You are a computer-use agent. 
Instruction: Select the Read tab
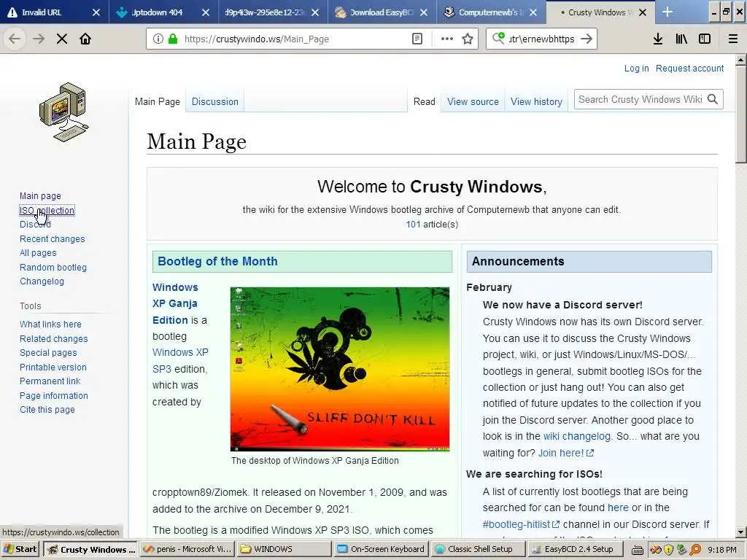[x=424, y=101]
